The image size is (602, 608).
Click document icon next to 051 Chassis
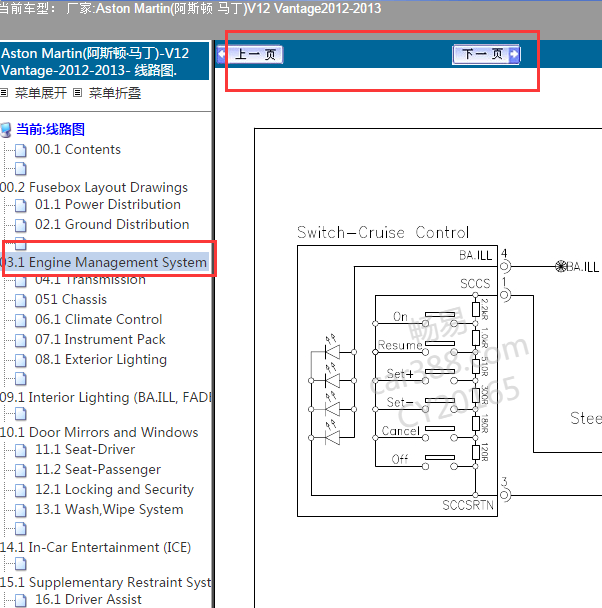tap(21, 300)
